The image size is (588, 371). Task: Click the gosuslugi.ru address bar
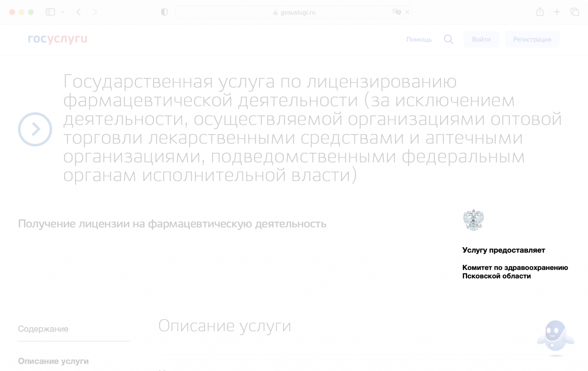[294, 12]
